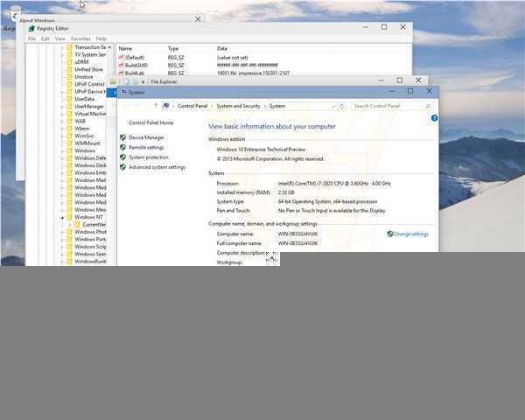Select the TV System Services registry key

pos(90,54)
